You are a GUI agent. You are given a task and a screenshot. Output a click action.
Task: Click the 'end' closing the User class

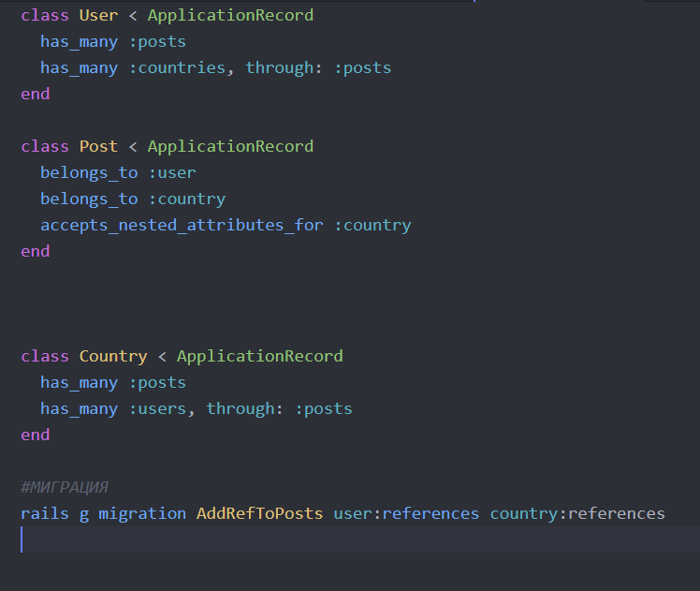point(36,95)
